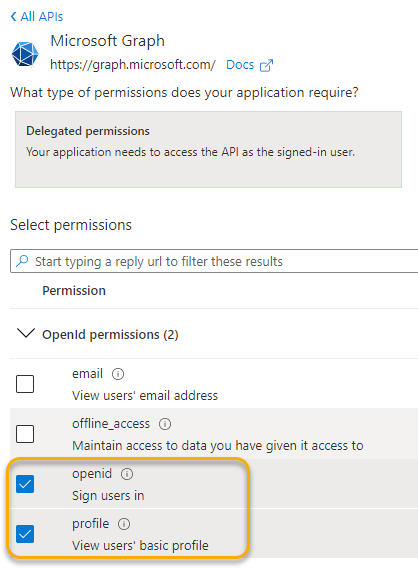Image resolution: width=418 pixels, height=569 pixels.
Task: Select the profile permission row text
Action: [x=140, y=534]
